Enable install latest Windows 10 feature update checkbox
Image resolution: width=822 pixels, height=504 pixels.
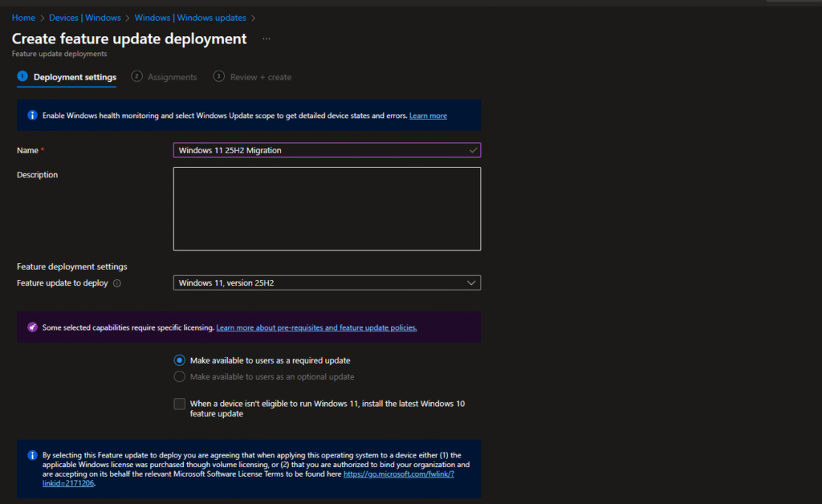coord(179,404)
